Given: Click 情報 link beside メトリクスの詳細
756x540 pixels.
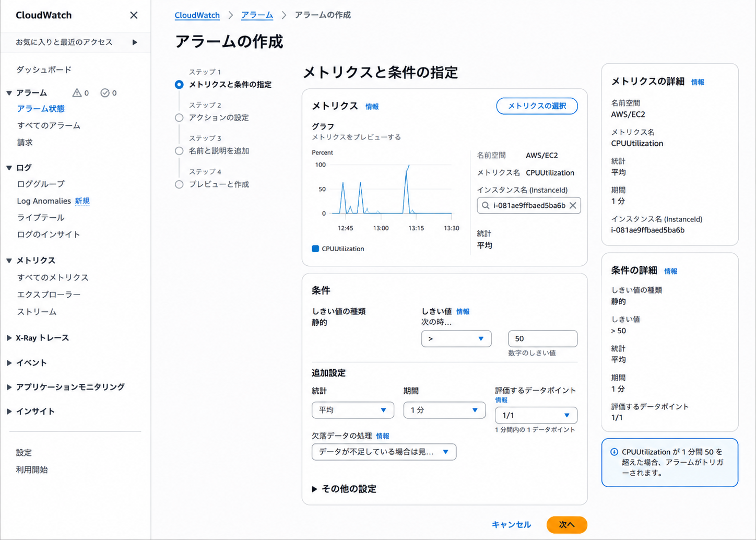Looking at the screenshot, I should [x=698, y=82].
